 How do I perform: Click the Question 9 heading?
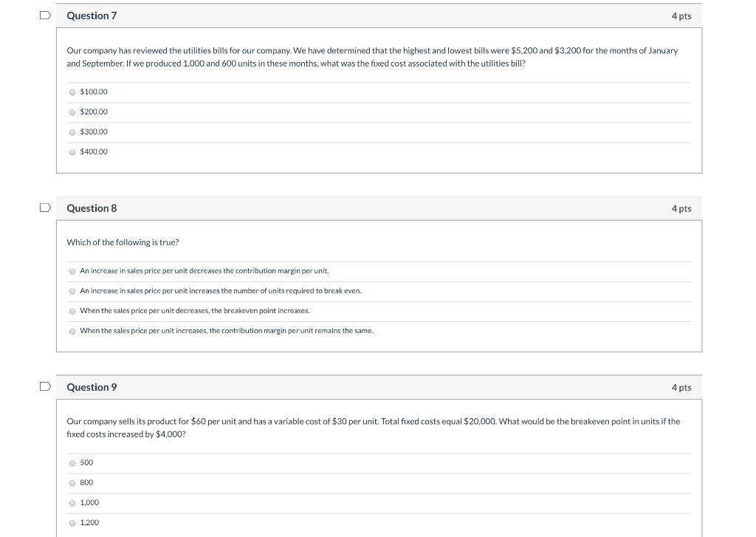(x=92, y=388)
